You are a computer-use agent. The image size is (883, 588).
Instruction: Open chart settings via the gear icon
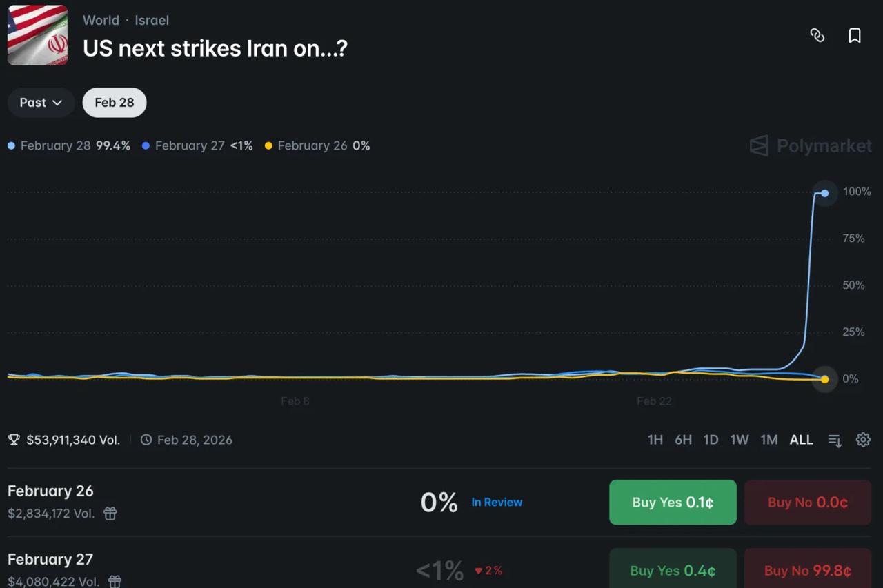pyautogui.click(x=863, y=439)
